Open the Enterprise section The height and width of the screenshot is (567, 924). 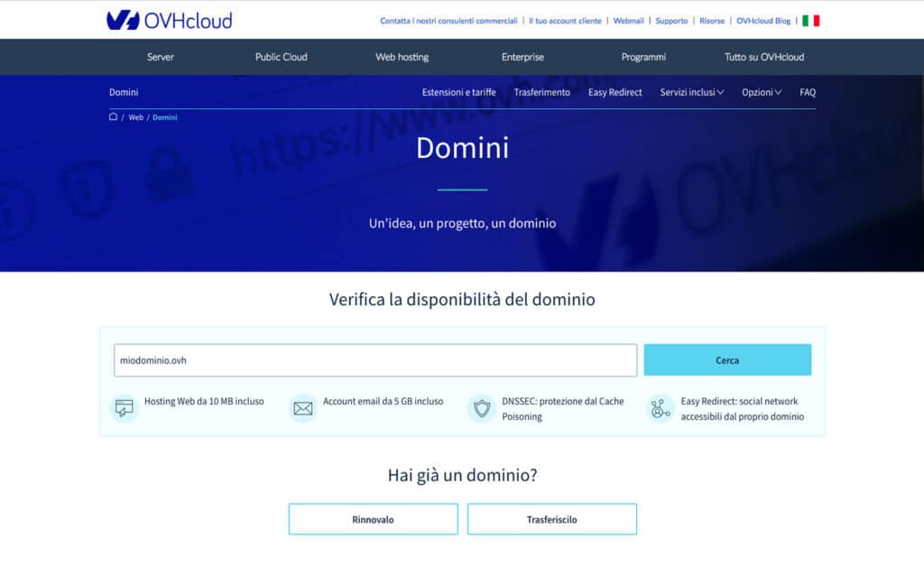(x=522, y=56)
